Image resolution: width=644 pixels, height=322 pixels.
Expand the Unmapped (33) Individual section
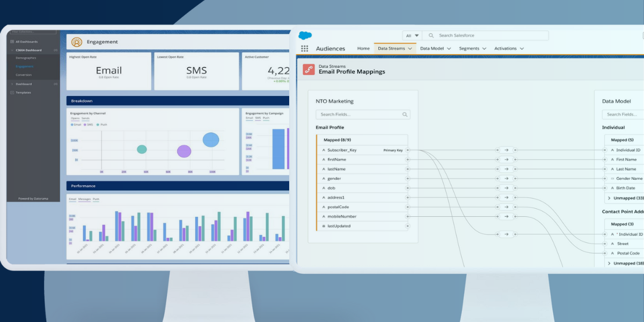[x=609, y=198]
